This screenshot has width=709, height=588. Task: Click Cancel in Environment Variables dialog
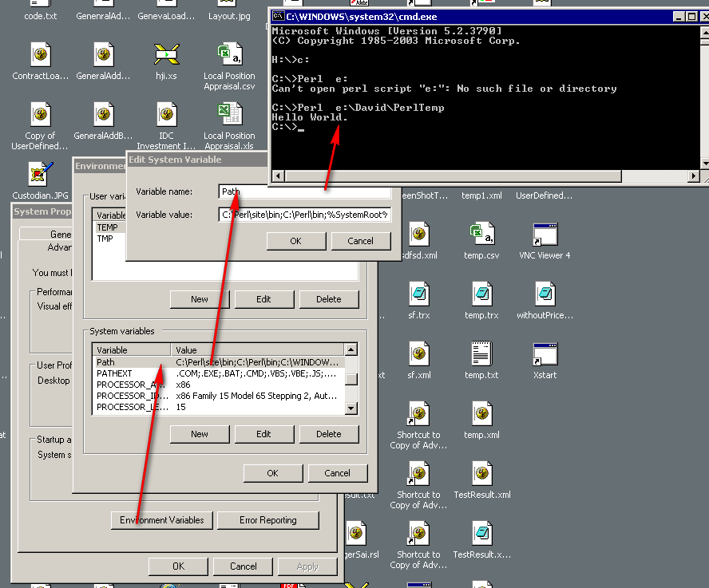tap(337, 473)
